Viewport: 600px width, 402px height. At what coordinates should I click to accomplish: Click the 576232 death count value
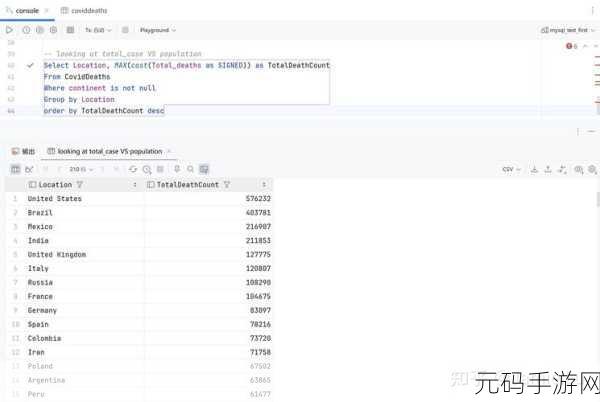(258, 199)
